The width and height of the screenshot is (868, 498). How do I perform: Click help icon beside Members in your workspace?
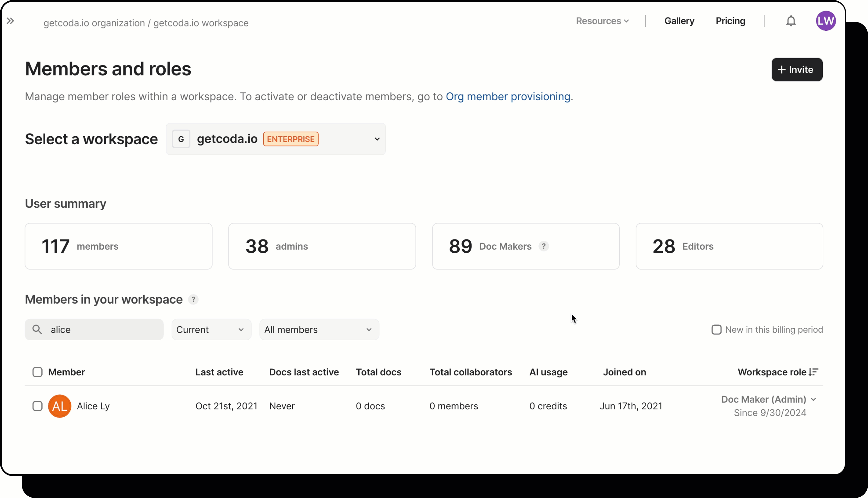[193, 300]
